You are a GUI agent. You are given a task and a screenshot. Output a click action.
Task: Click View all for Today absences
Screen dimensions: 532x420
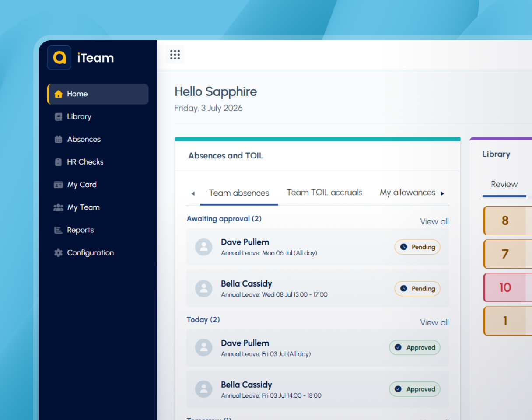(x=434, y=323)
